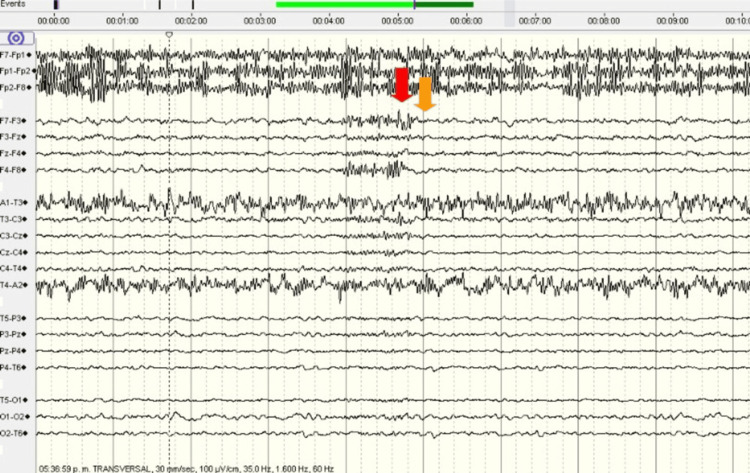Viewport: 750px width, 473px height.
Task: Select the F4-F8 channel label
Action: coord(11,170)
